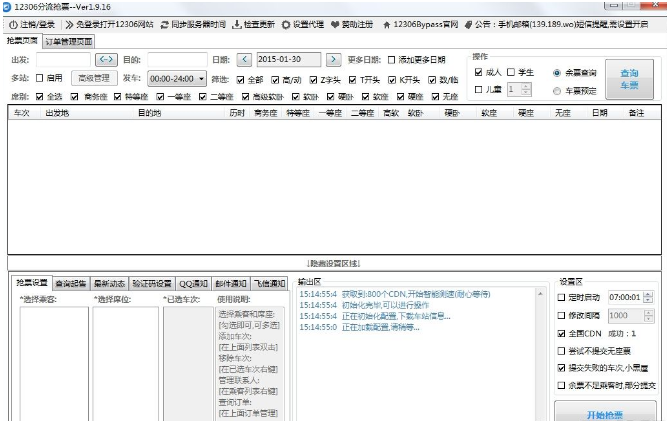The width and height of the screenshot is (667, 421).
Task: Open 发车 time range dropdown
Action: [200, 78]
